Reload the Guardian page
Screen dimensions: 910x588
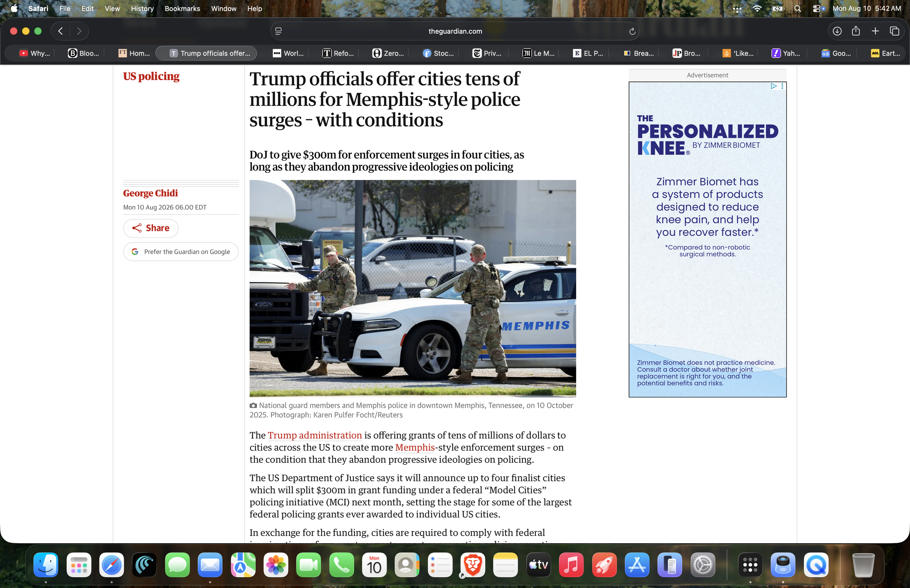632,31
